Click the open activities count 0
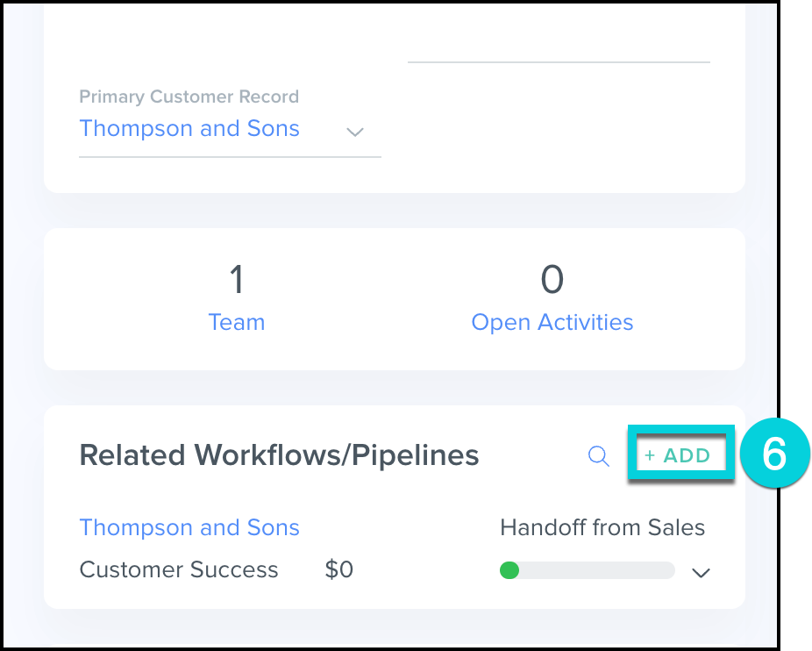Image resolution: width=812 pixels, height=651 pixels. pos(552,280)
